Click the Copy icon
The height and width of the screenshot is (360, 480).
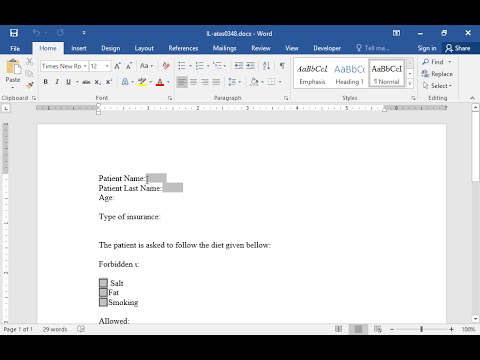click(x=29, y=74)
